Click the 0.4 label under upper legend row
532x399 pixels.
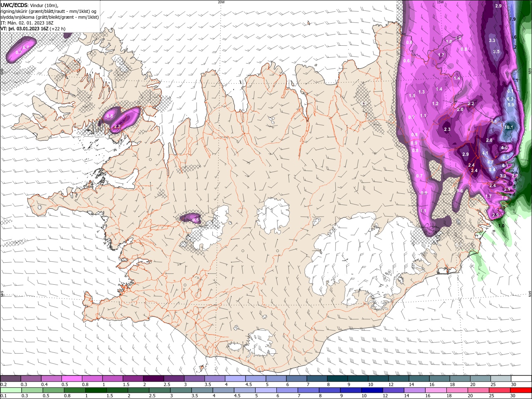[44, 384]
